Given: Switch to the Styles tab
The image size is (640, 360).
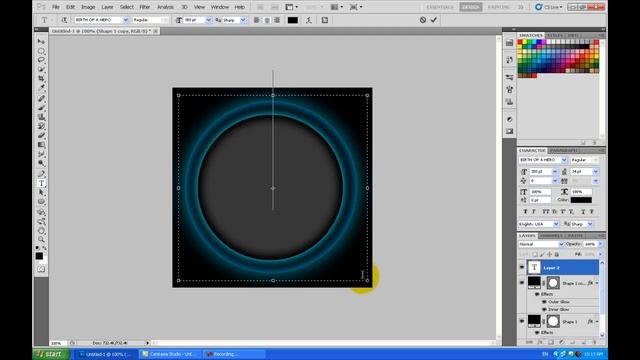Looking at the screenshot, I should click(555, 36).
